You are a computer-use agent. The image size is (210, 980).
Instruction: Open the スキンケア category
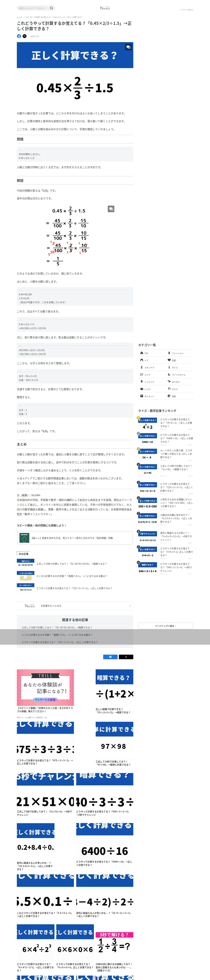click(152, 367)
